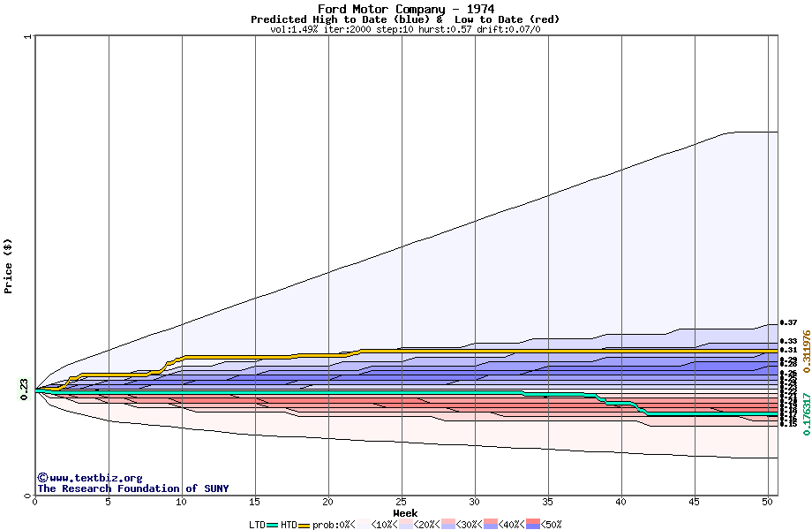Click "The Research Foundation of SUNY" text
This screenshot has height=530, width=812.
click(x=132, y=488)
